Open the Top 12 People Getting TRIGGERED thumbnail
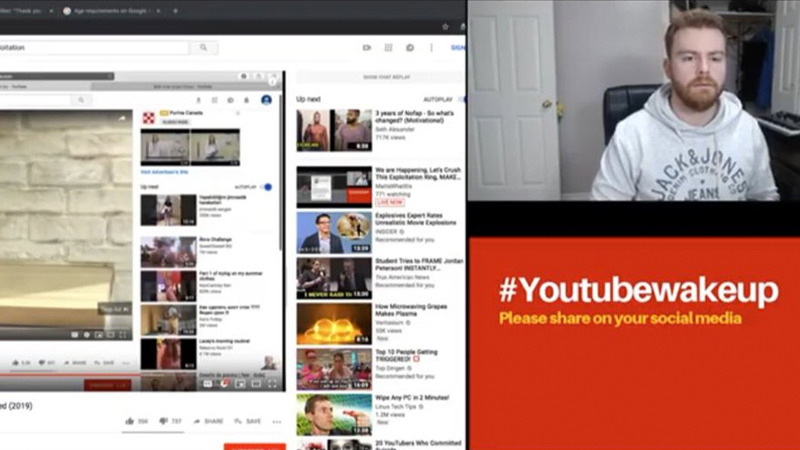Image resolution: width=800 pixels, height=450 pixels. click(x=334, y=369)
